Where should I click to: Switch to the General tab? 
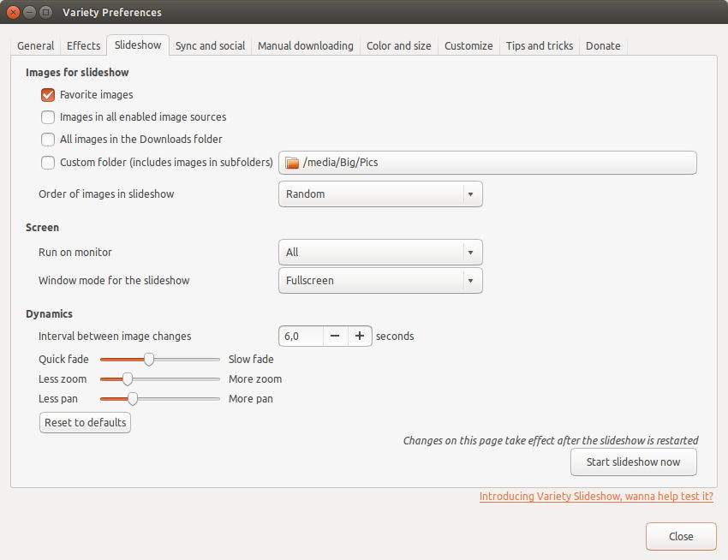35,46
